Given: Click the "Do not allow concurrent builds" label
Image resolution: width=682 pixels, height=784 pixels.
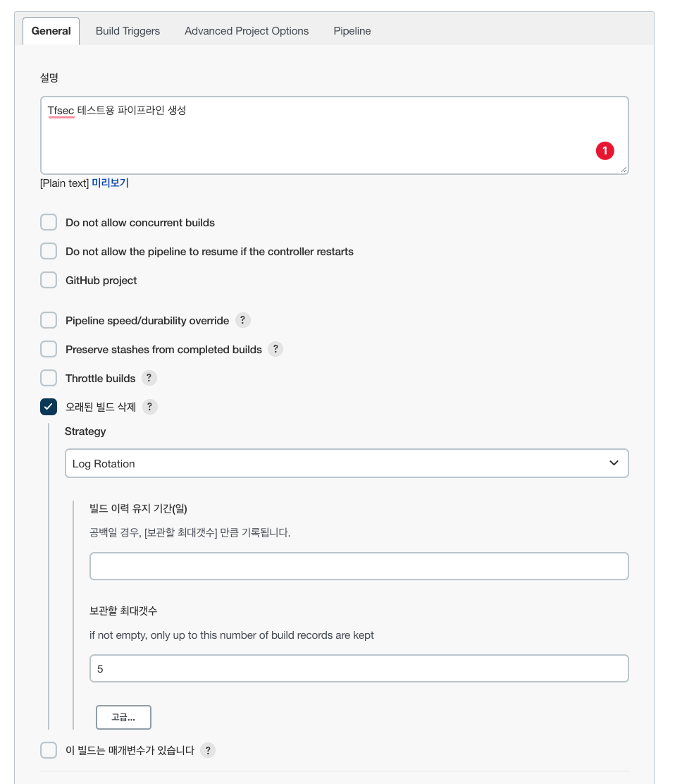Looking at the screenshot, I should pyautogui.click(x=140, y=223).
